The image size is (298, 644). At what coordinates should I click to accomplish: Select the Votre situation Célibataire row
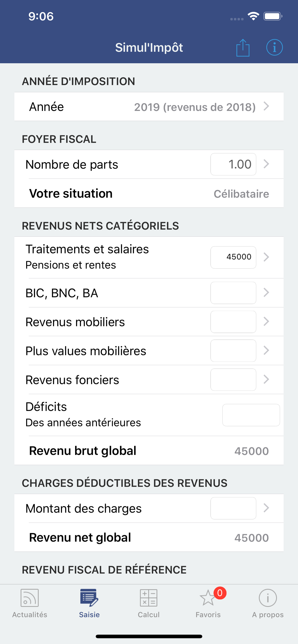click(x=149, y=193)
